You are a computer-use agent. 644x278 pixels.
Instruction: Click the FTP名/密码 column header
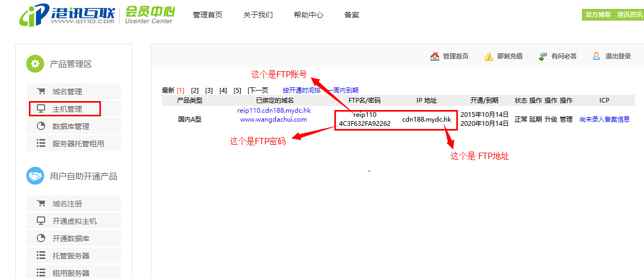365,100
